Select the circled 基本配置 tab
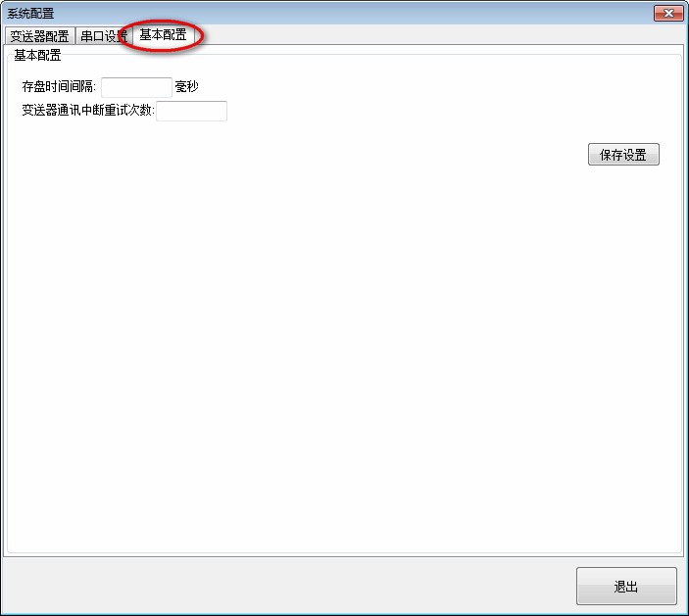The image size is (689, 616). (163, 34)
